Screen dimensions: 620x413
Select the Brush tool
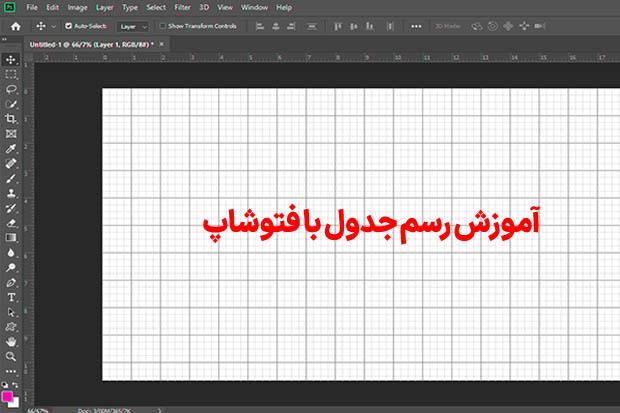point(11,178)
